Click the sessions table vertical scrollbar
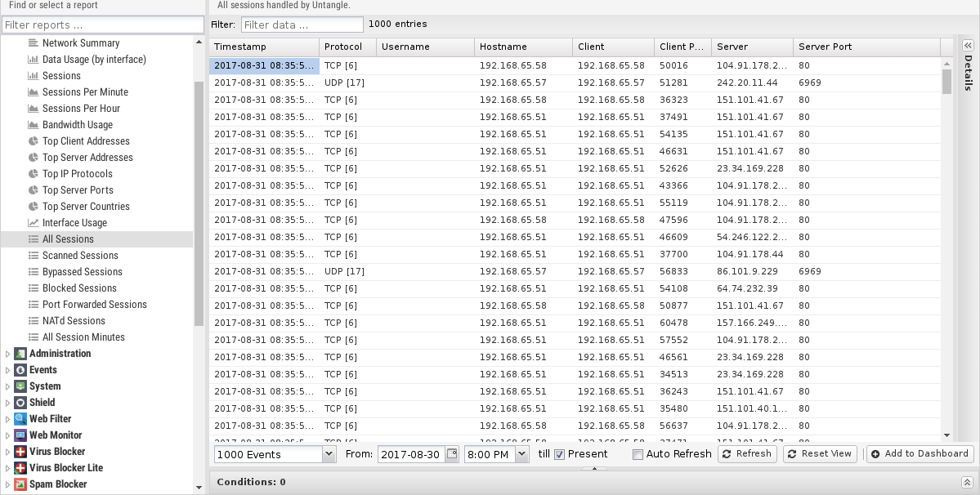Viewport: 980px width, 495px height. (x=946, y=245)
